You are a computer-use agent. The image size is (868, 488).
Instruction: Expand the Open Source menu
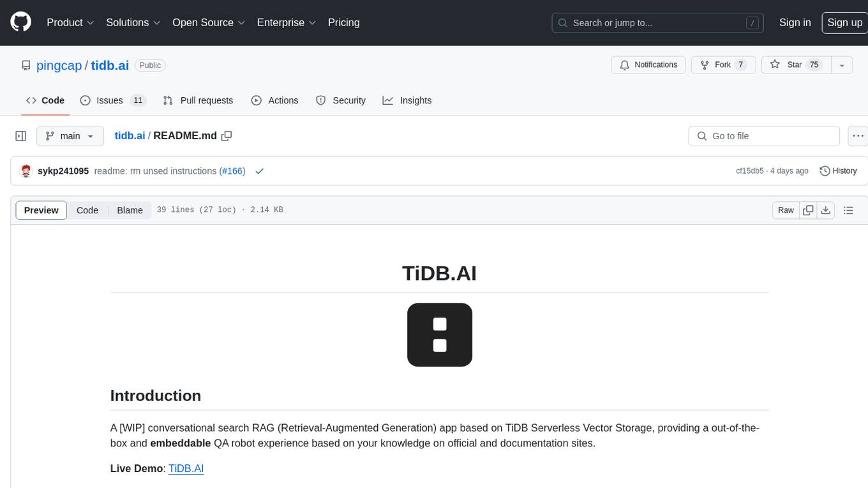[209, 22]
